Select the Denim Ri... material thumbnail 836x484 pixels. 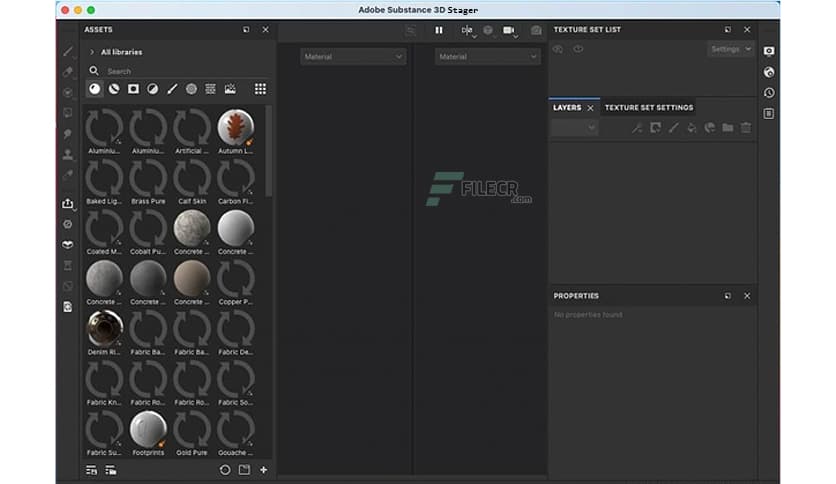[x=104, y=328]
